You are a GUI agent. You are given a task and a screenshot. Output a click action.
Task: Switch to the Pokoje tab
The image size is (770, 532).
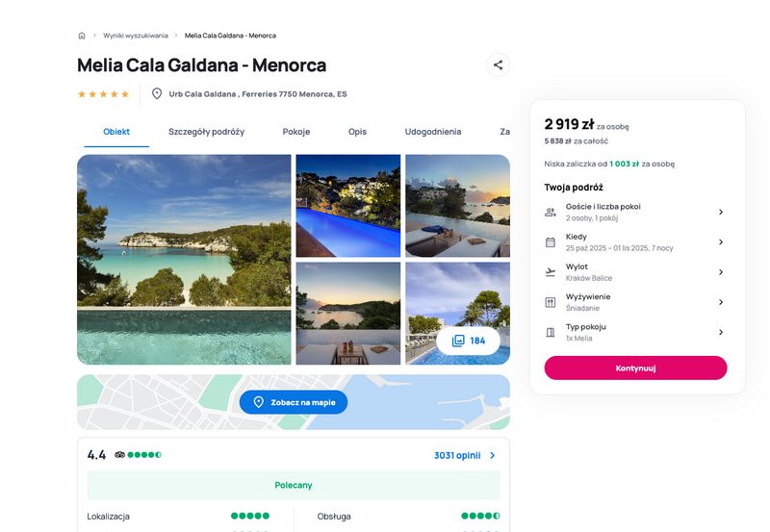(x=296, y=132)
